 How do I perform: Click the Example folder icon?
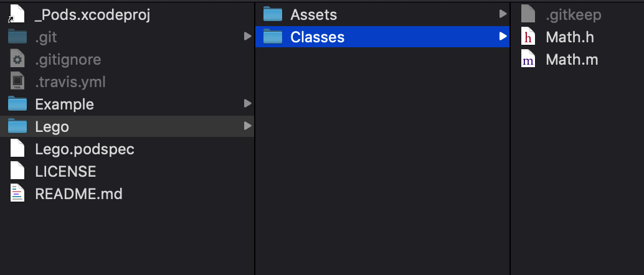[x=17, y=103]
